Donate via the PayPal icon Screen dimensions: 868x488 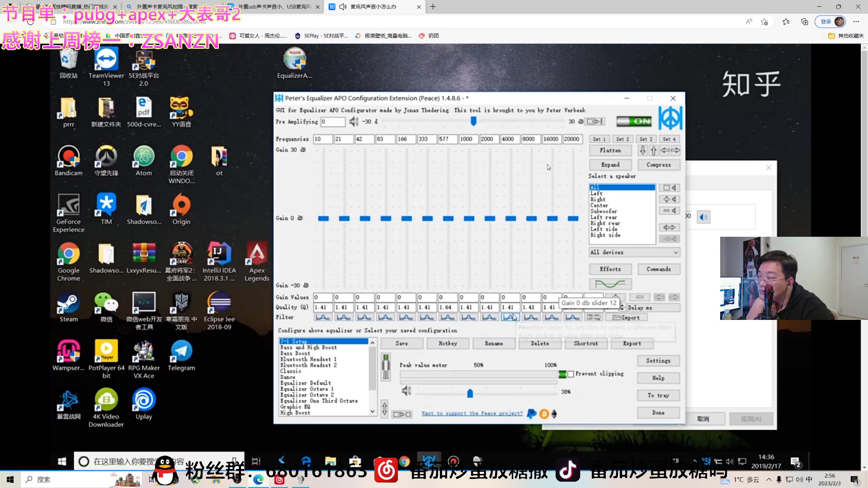click(532, 414)
